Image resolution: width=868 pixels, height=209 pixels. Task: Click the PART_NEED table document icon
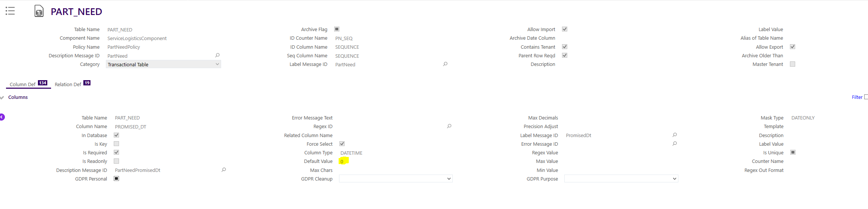pyautogui.click(x=39, y=11)
